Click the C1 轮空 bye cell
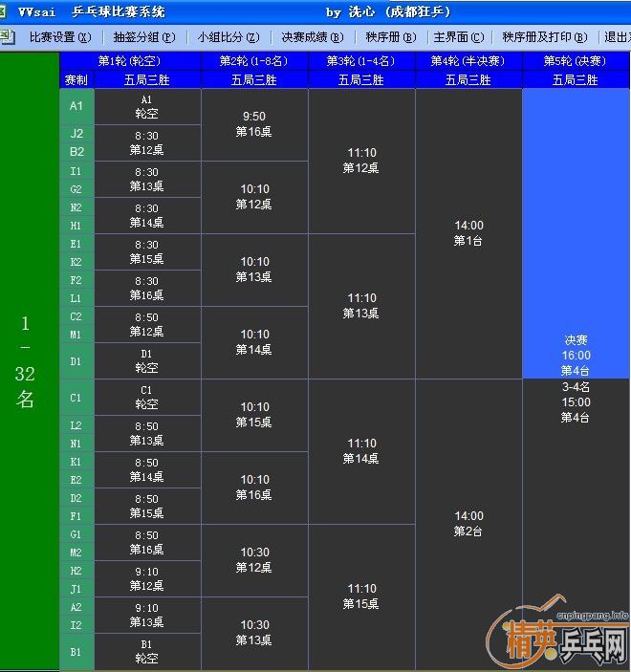Image resolution: width=631 pixels, height=672 pixels. [x=147, y=398]
